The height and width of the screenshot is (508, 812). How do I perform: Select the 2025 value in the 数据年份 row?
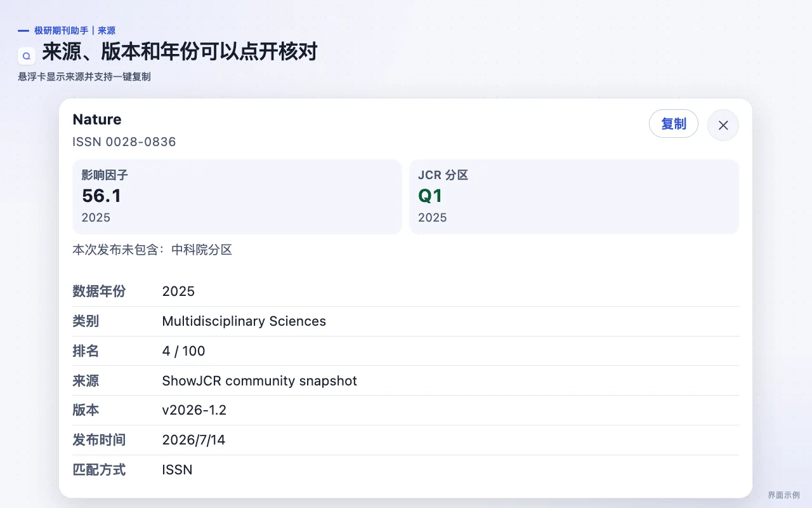pyautogui.click(x=178, y=291)
